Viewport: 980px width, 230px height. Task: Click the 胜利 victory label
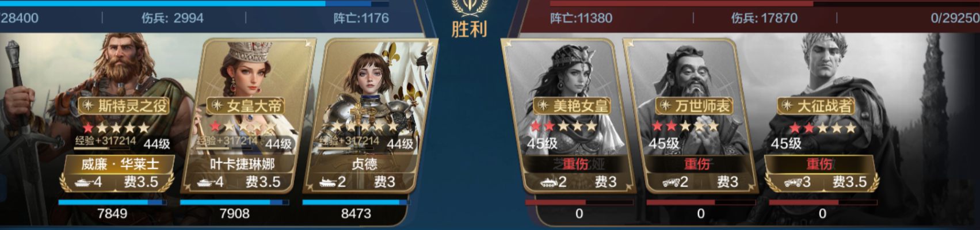tap(469, 29)
